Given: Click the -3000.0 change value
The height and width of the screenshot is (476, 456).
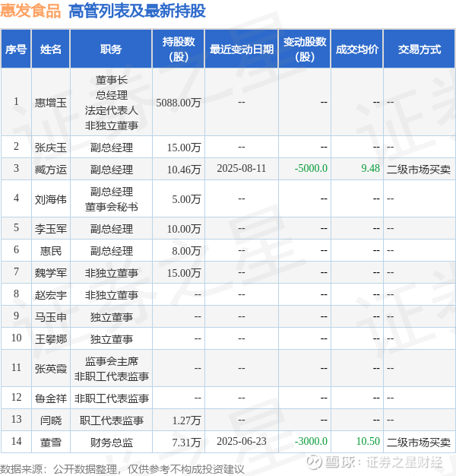Looking at the screenshot, I should (x=311, y=441).
